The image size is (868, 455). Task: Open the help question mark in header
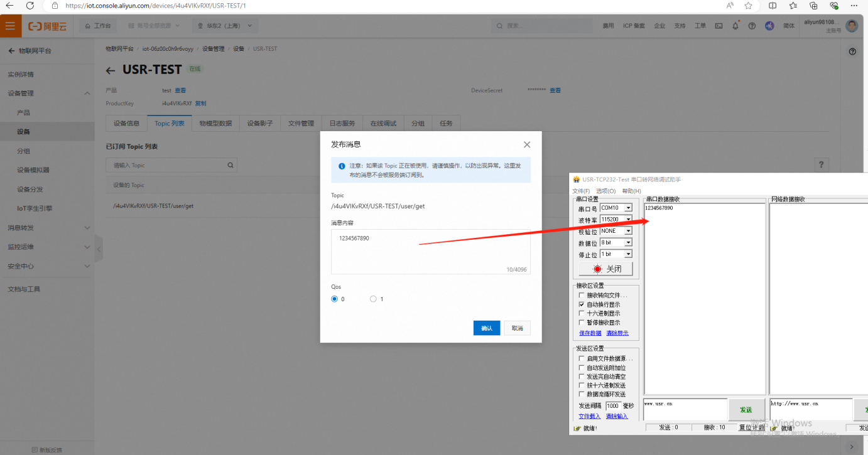[x=752, y=26]
